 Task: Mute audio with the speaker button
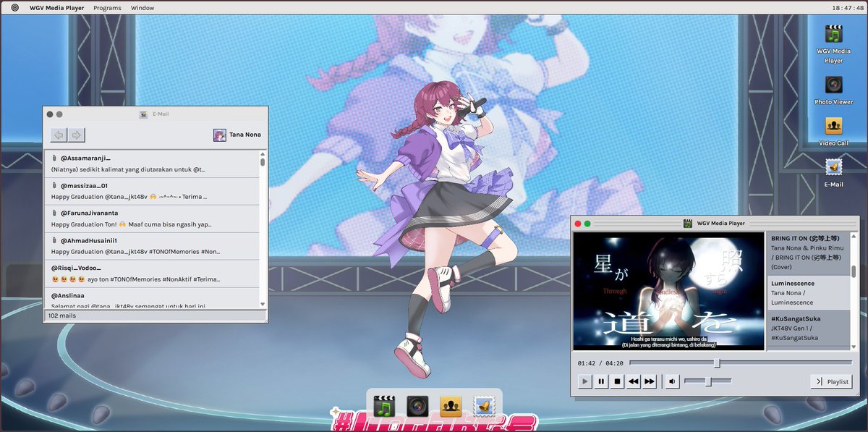pos(673,381)
